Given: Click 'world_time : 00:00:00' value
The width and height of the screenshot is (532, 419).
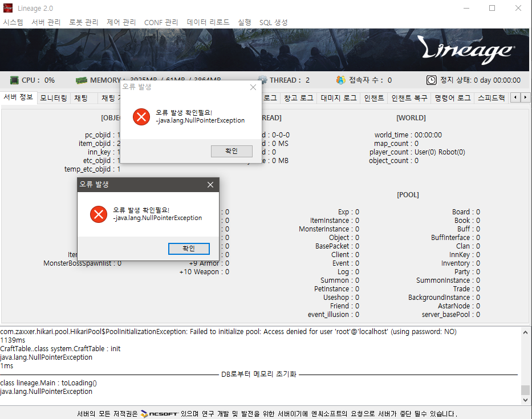Looking at the screenshot, I should (x=408, y=135).
